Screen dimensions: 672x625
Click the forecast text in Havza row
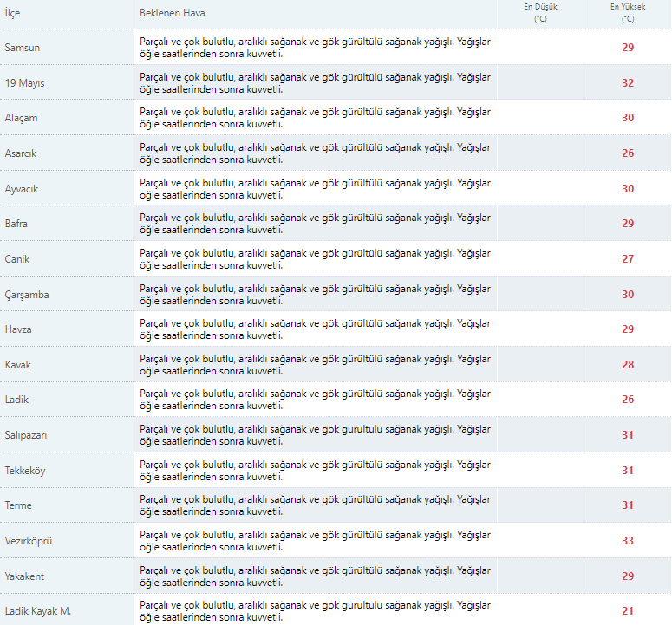[x=315, y=330]
